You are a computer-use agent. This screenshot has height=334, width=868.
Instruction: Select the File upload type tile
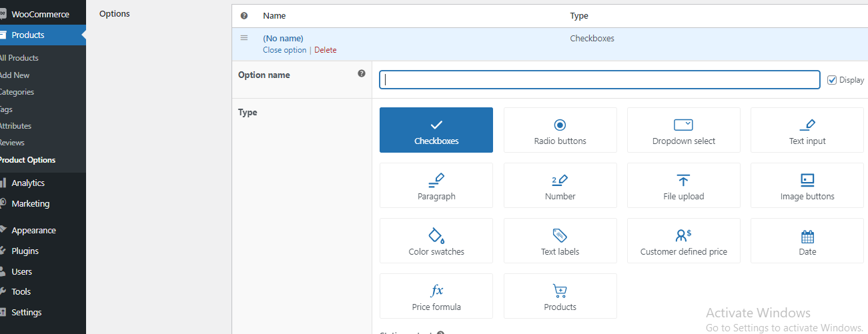pos(683,185)
